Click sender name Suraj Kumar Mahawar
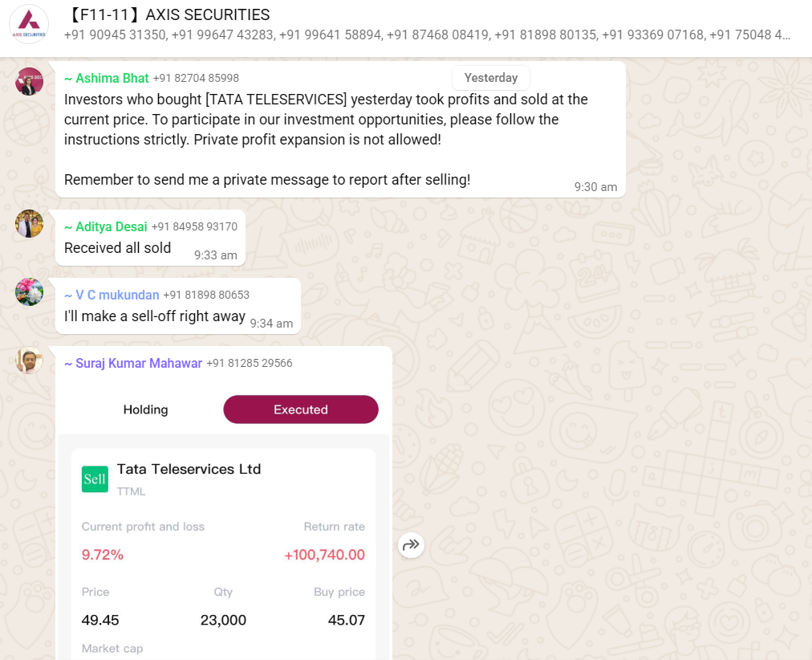 (x=133, y=363)
